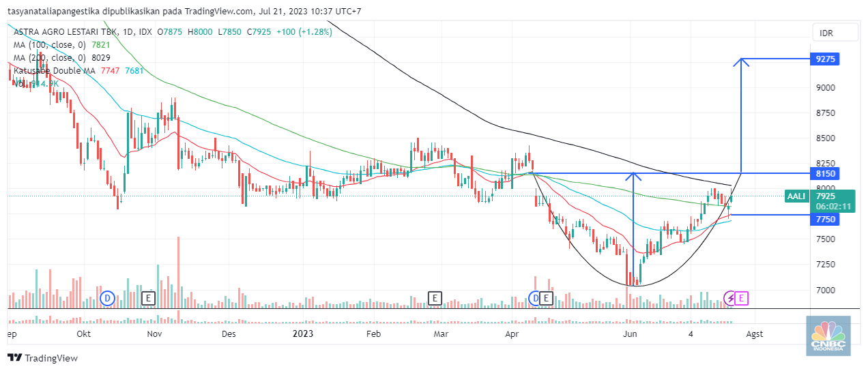Screen dimensions: 868x371
Task: Click the 7750 support price label
Action: [x=824, y=219]
